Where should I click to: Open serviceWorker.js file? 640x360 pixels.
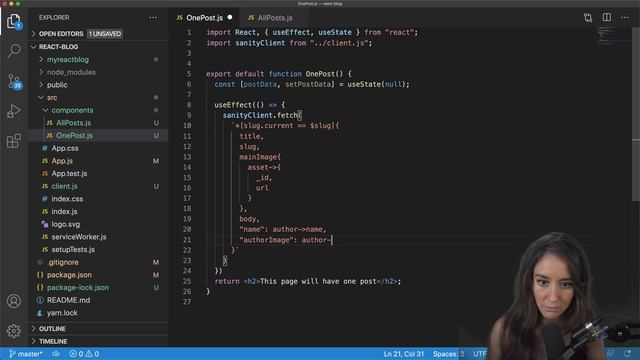coord(98,237)
